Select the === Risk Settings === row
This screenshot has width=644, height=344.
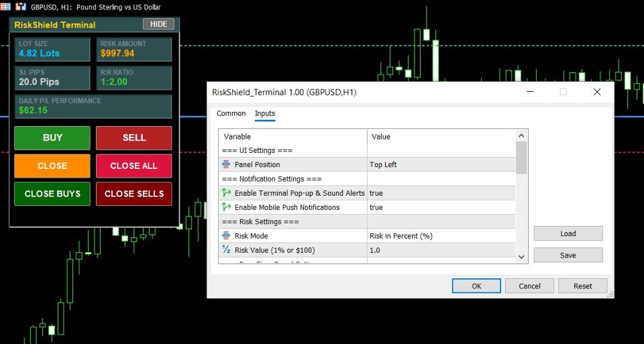click(367, 222)
